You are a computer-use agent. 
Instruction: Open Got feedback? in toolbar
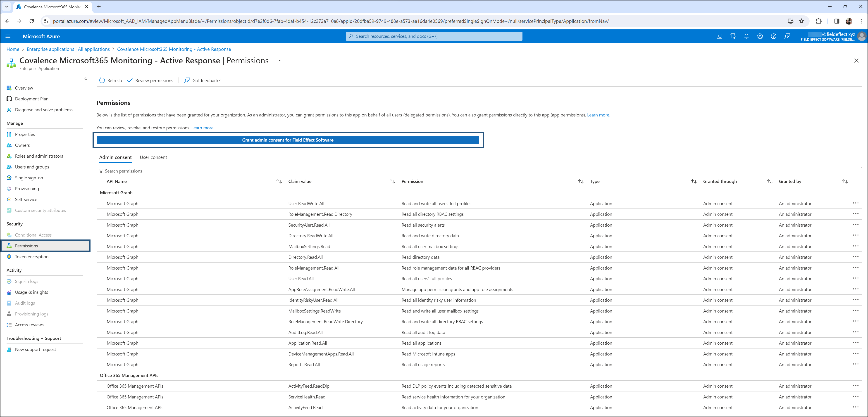point(202,81)
